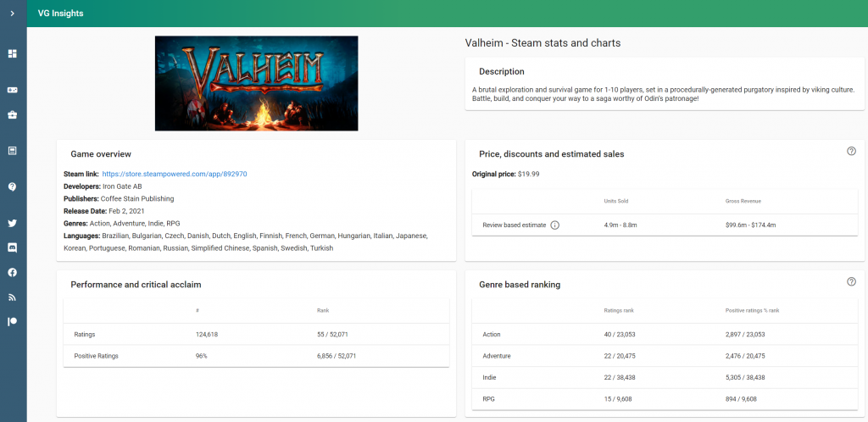
Task: Click the Iron Gate AB developer name
Action: click(122, 186)
